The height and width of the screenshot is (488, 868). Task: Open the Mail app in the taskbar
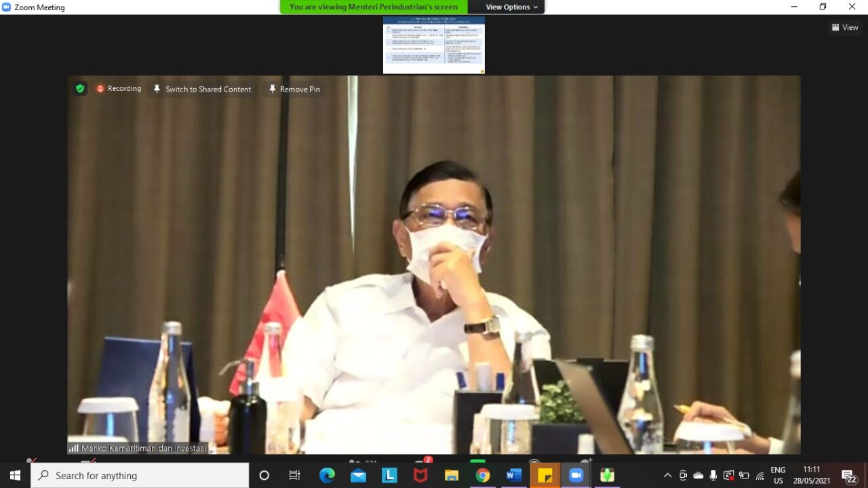[x=358, y=476]
